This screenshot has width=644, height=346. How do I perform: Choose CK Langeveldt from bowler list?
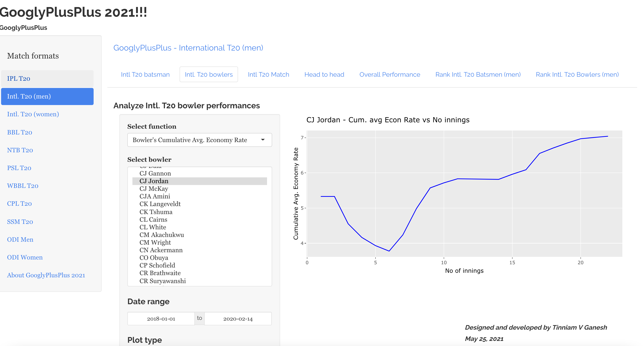tap(160, 204)
